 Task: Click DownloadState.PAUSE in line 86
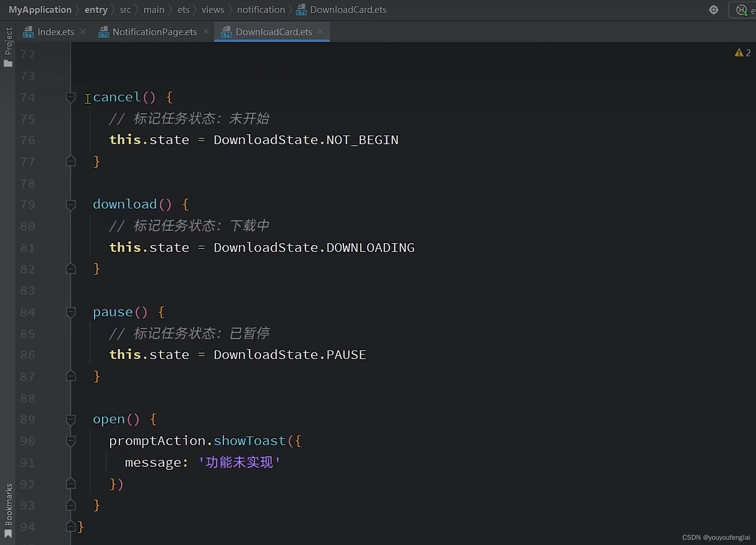pyautogui.click(x=290, y=355)
